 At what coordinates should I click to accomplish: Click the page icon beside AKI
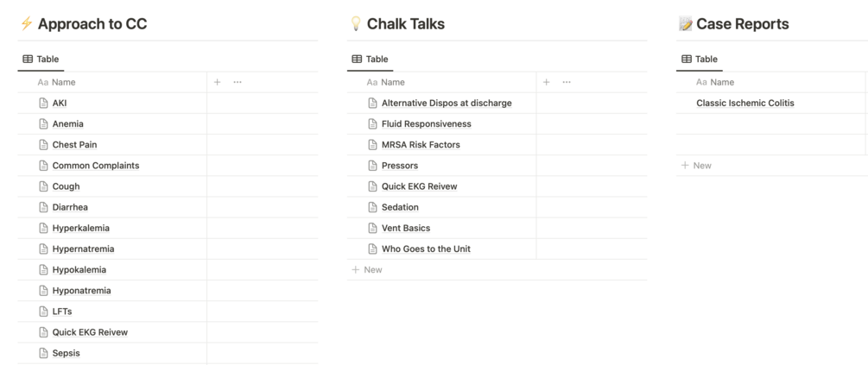[x=43, y=103]
